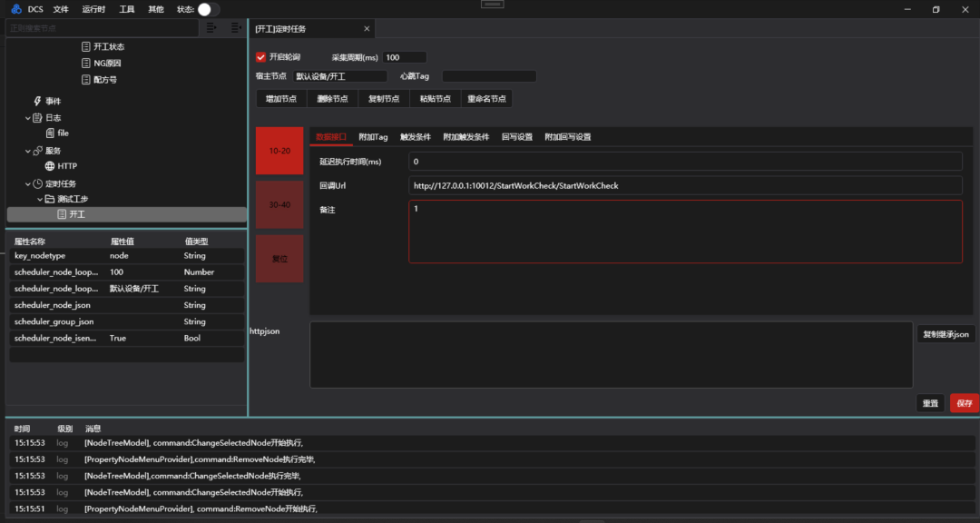Switch to the 回写设置 tab
The width and height of the screenshot is (980, 523).
[517, 137]
